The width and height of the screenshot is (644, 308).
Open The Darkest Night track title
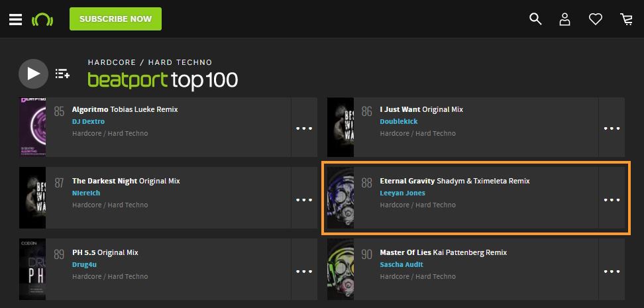(105, 181)
